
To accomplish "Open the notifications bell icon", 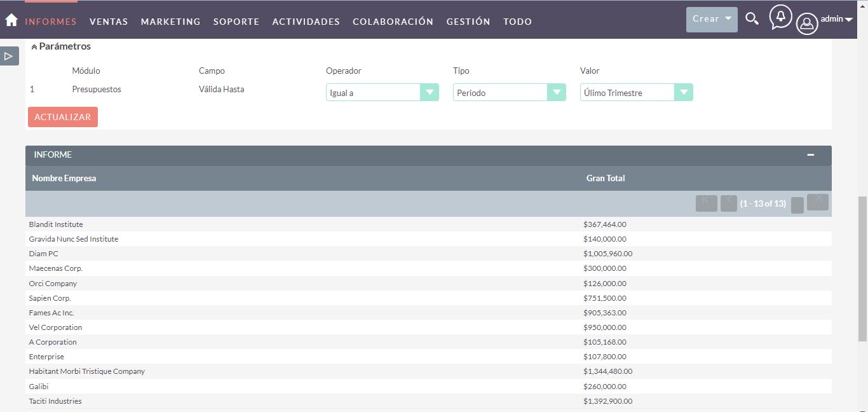I will tap(780, 17).
